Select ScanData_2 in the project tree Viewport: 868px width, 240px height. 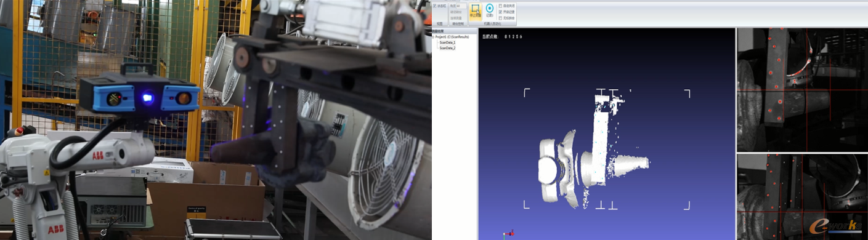pos(447,48)
